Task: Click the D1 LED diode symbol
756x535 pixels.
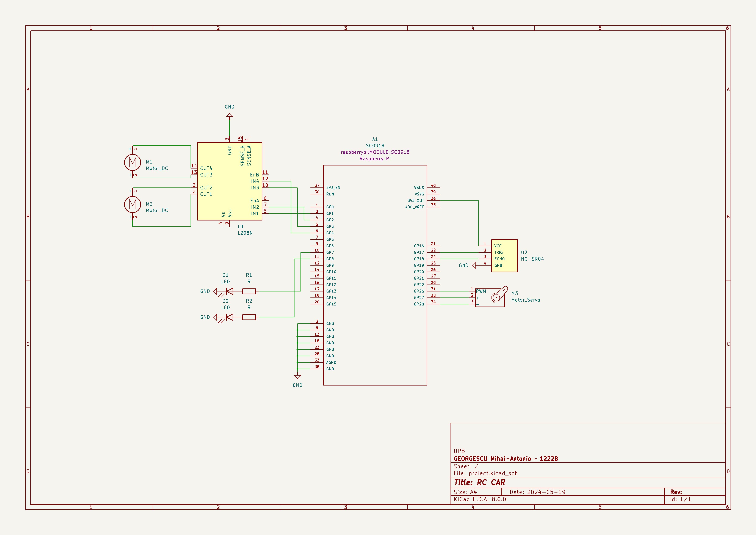Action: coord(229,291)
